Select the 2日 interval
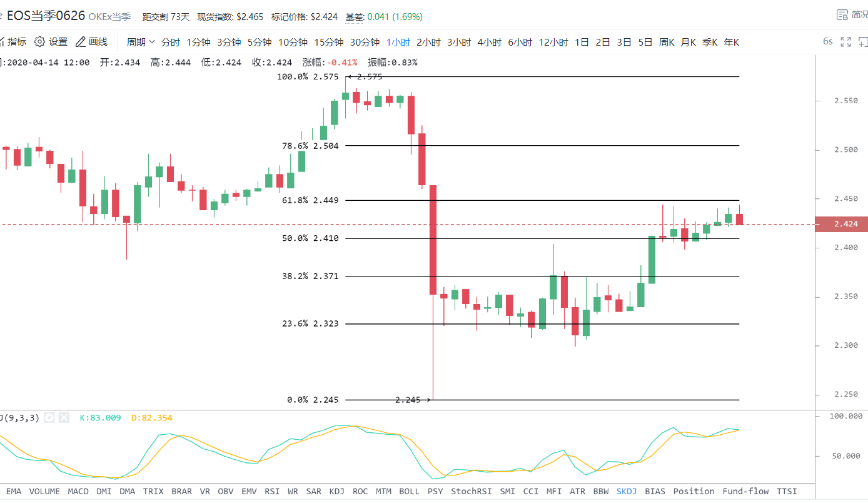The image size is (868, 503). [603, 43]
